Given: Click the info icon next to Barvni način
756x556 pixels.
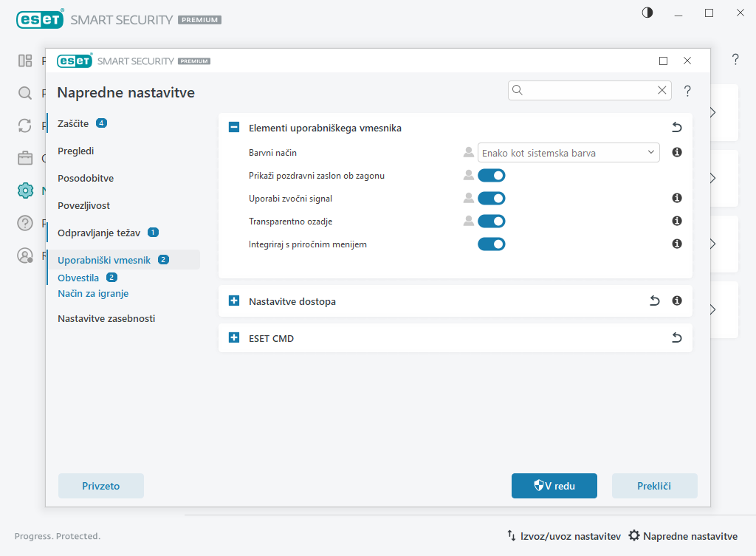Looking at the screenshot, I should [x=676, y=153].
